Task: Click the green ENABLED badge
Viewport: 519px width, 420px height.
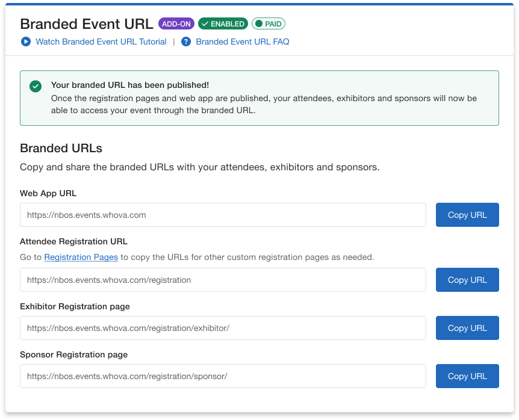Action: pos(223,24)
